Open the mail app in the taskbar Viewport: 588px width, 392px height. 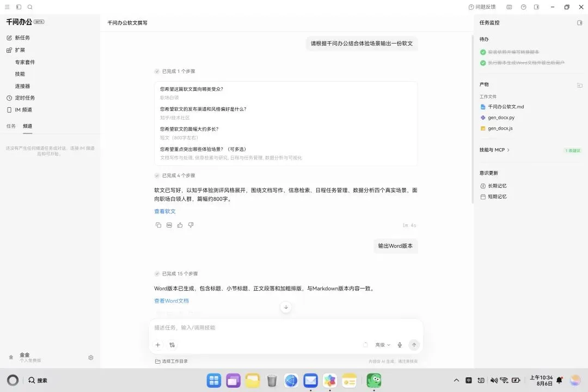pyautogui.click(x=310, y=381)
